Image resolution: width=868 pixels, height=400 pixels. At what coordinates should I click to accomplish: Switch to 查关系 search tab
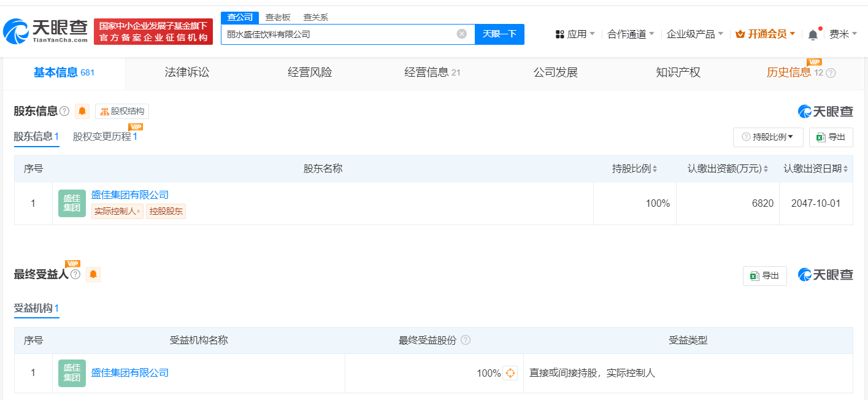point(316,17)
